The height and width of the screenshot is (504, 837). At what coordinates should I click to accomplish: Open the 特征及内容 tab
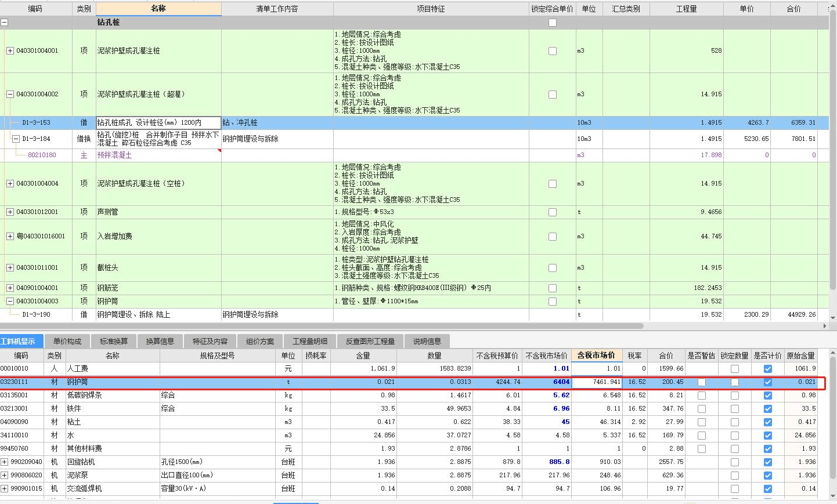[x=210, y=341]
